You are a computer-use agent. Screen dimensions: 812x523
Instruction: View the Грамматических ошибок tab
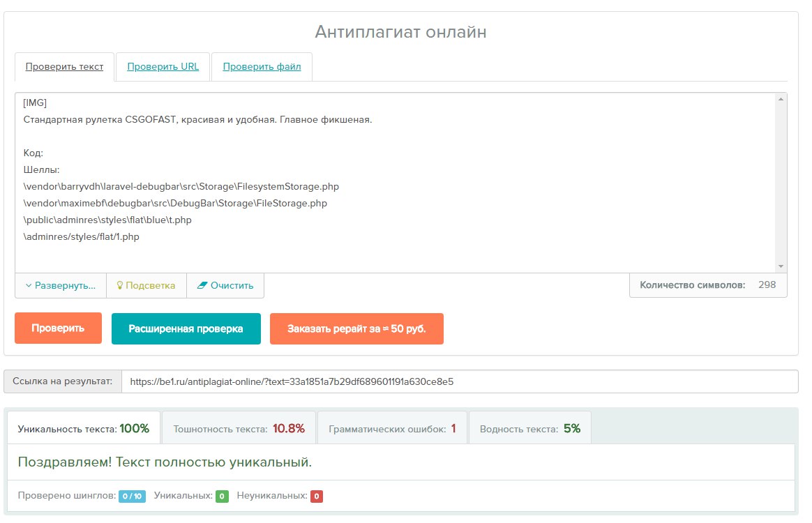(x=391, y=428)
